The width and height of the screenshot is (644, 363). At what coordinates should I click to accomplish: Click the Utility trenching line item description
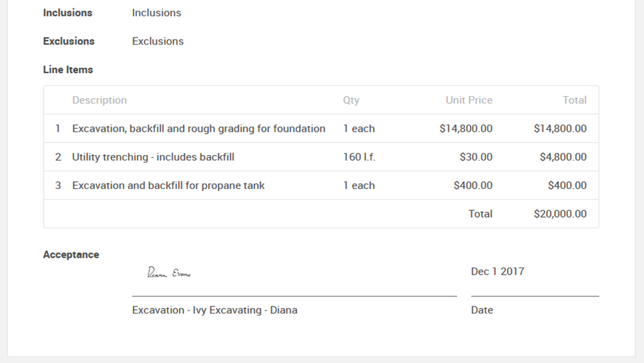[153, 157]
